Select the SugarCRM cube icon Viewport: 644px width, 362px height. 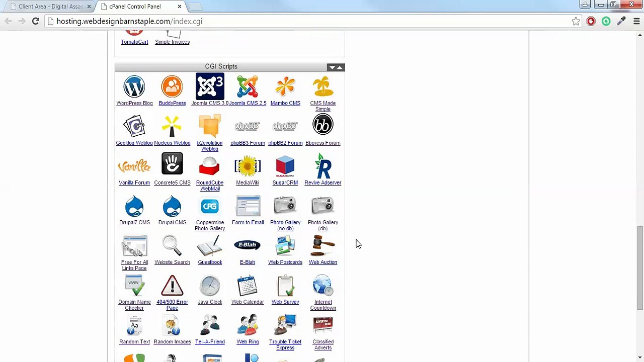pyautogui.click(x=285, y=166)
